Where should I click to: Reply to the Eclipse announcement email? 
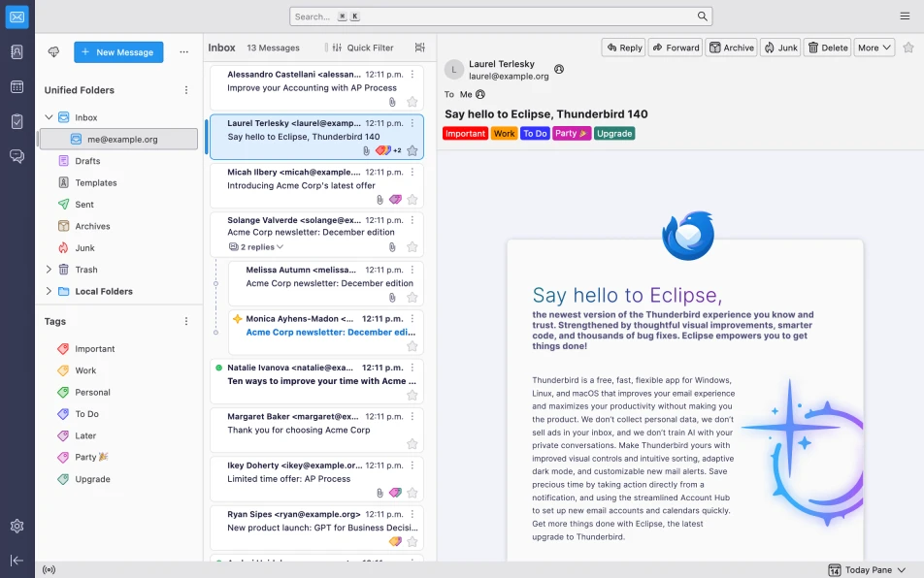pos(622,47)
